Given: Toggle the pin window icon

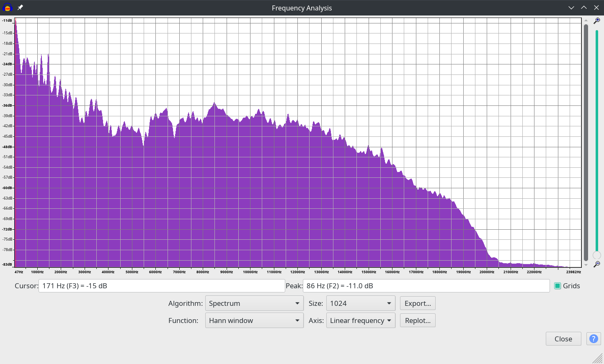Looking at the screenshot, I should 20,8.
